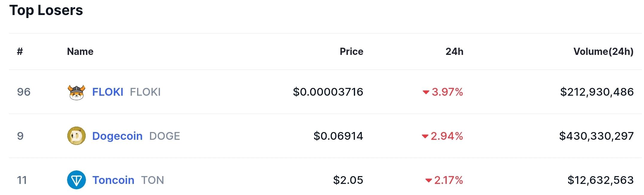
Task: Sort by the Volume(24h) column header
Action: click(x=604, y=52)
